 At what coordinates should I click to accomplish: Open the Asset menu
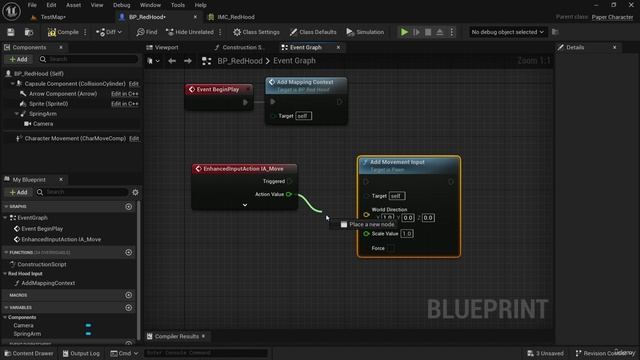[73, 5]
